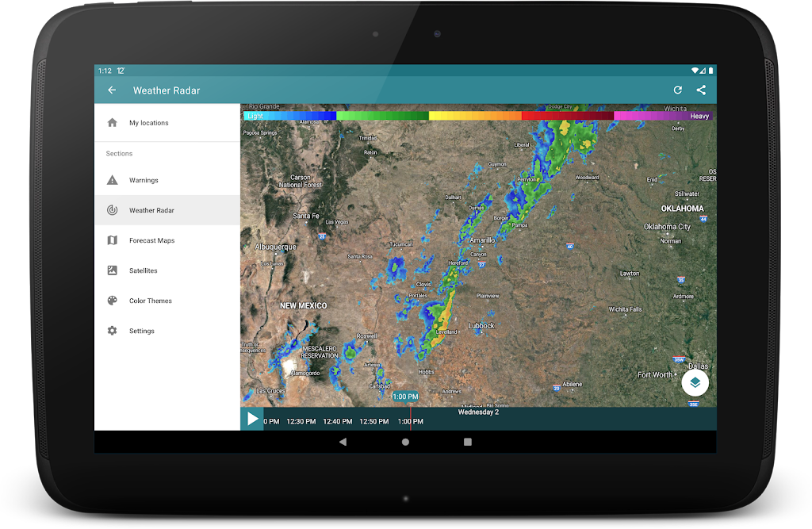812x529 pixels.
Task: Tap the back arrow in the header
Action: tap(112, 90)
